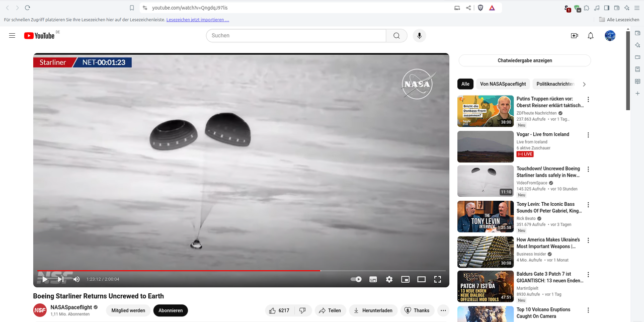This screenshot has height=322, width=644.
Task: Start the search with magnifier button
Action: coord(396,35)
